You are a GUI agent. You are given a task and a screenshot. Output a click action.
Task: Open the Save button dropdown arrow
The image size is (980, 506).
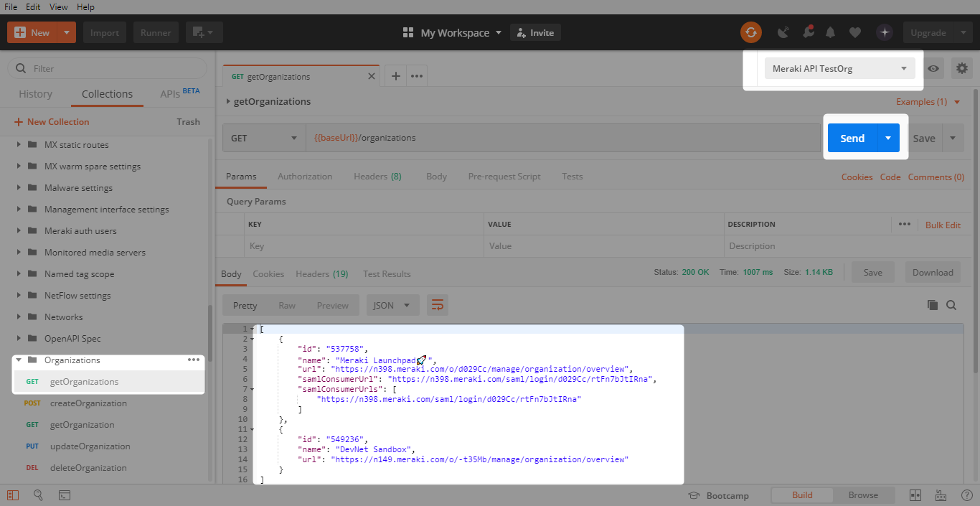[x=953, y=138]
